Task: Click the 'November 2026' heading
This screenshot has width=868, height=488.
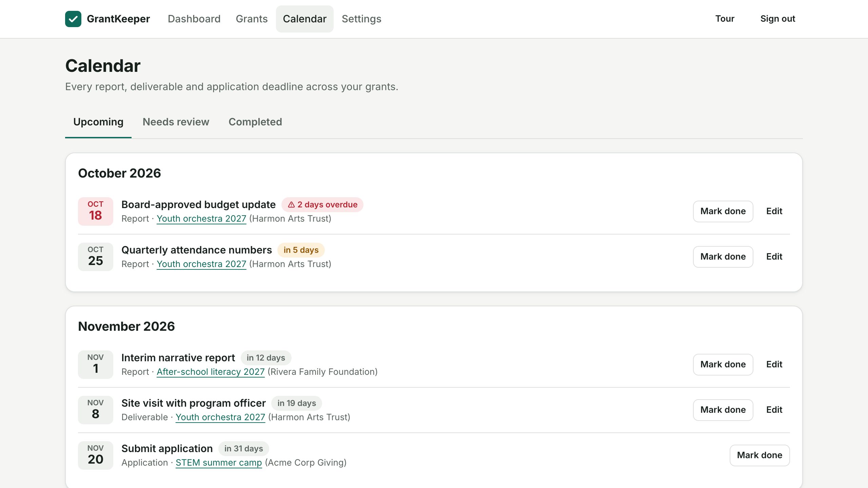Action: (x=126, y=327)
